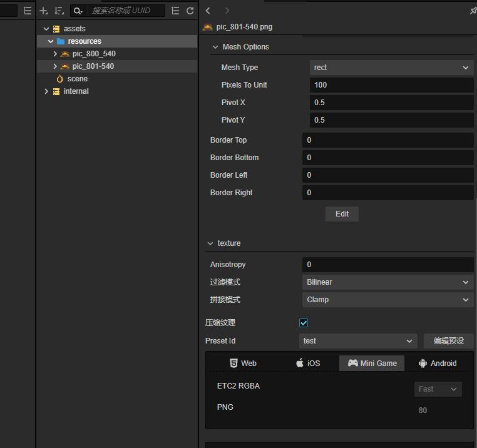
Task: Click the resources folder icon
Action: [x=61, y=41]
